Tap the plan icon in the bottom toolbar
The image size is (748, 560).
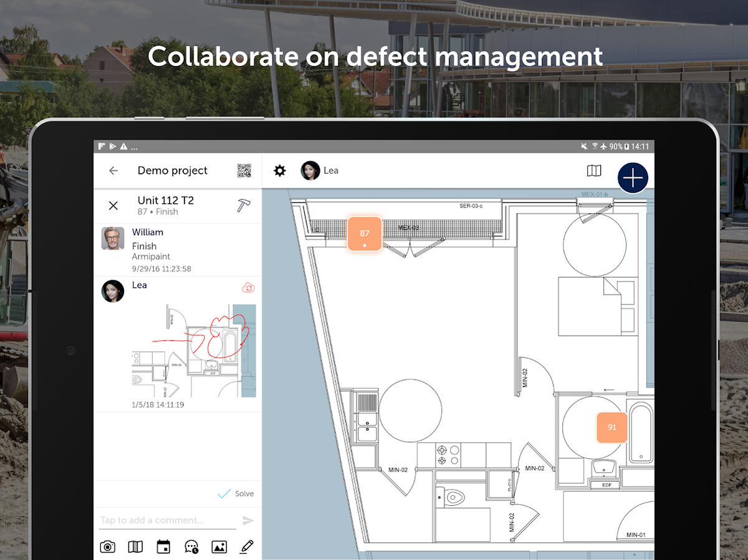coord(135,547)
